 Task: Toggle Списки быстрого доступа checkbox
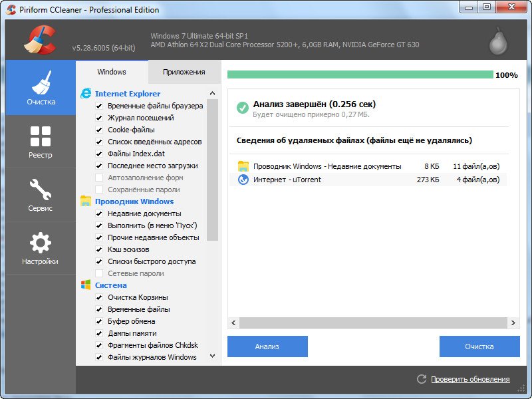[x=99, y=261]
